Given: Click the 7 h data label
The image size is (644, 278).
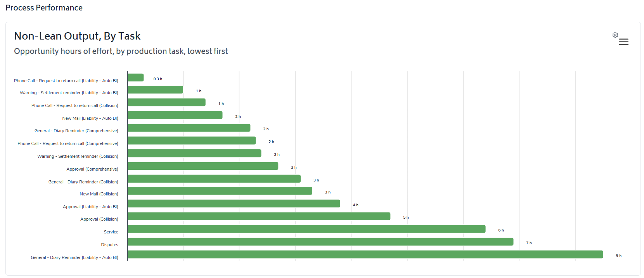Looking at the screenshot, I should (x=529, y=243).
